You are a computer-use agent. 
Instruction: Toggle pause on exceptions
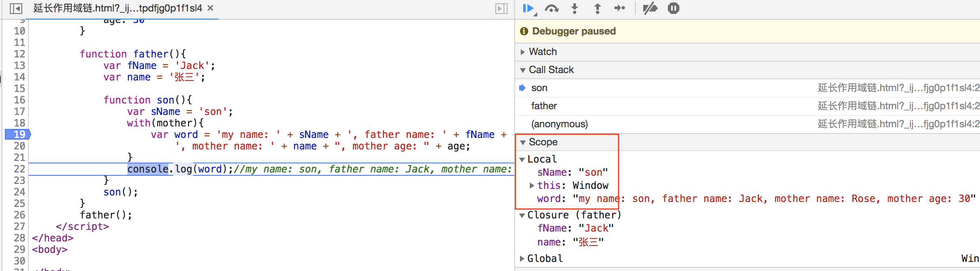coord(674,8)
